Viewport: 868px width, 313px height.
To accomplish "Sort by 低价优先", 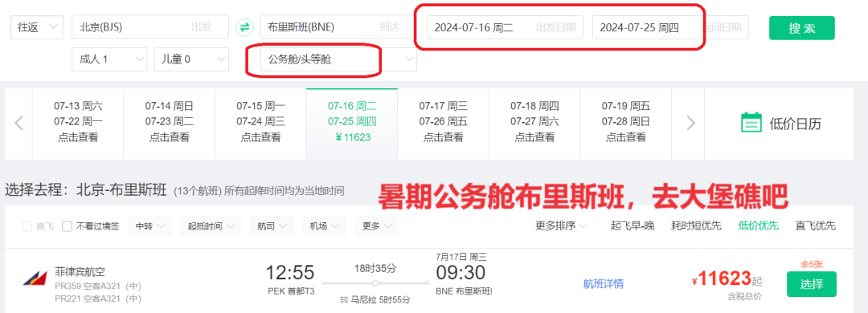I will [x=759, y=226].
